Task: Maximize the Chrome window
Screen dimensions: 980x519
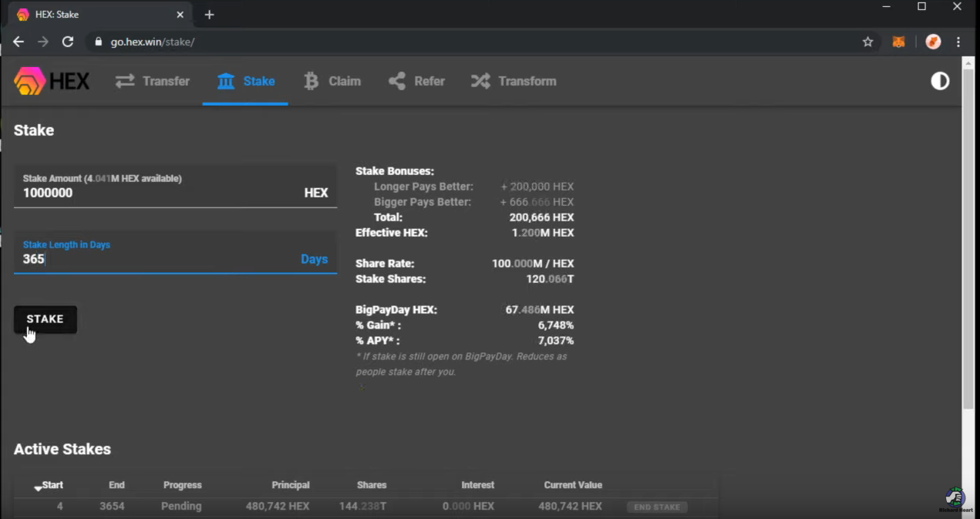Action: (921, 7)
